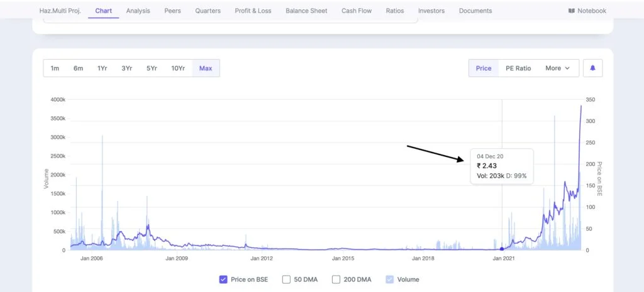Toggle the Volume checkbox
Viewport: 644px width, 292px height.
pos(390,279)
